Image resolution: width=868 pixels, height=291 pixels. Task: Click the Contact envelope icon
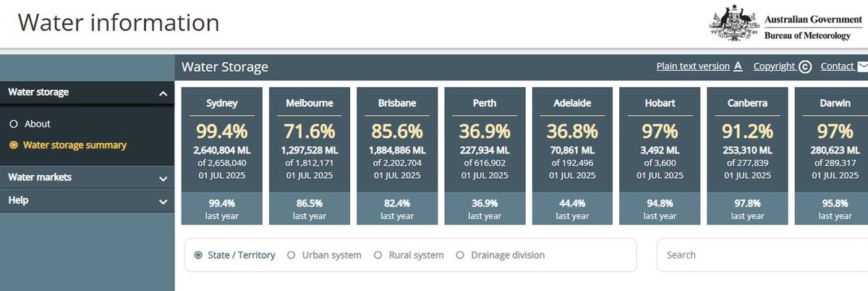(862, 67)
